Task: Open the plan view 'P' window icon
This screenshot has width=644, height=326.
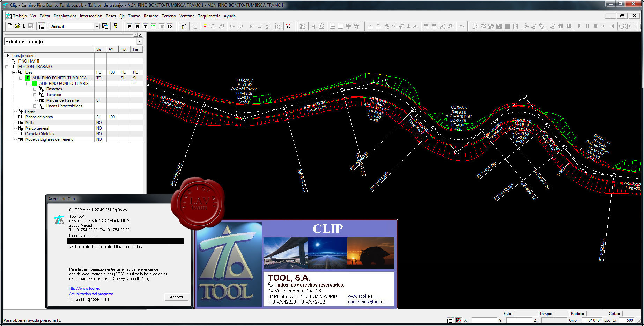Action: click(129, 26)
